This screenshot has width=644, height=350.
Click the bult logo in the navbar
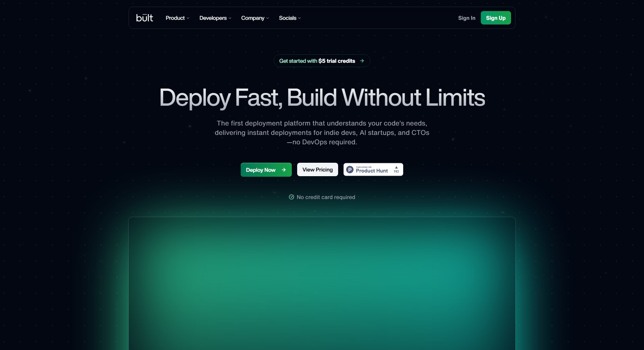144,18
